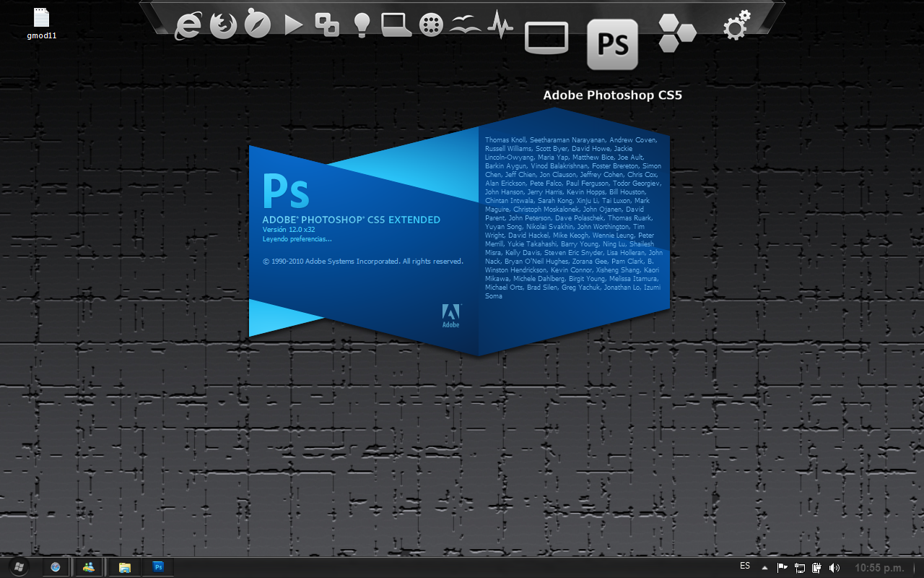Launch Firefox from the dock
Viewport: 924px width, 578px height.
point(223,25)
